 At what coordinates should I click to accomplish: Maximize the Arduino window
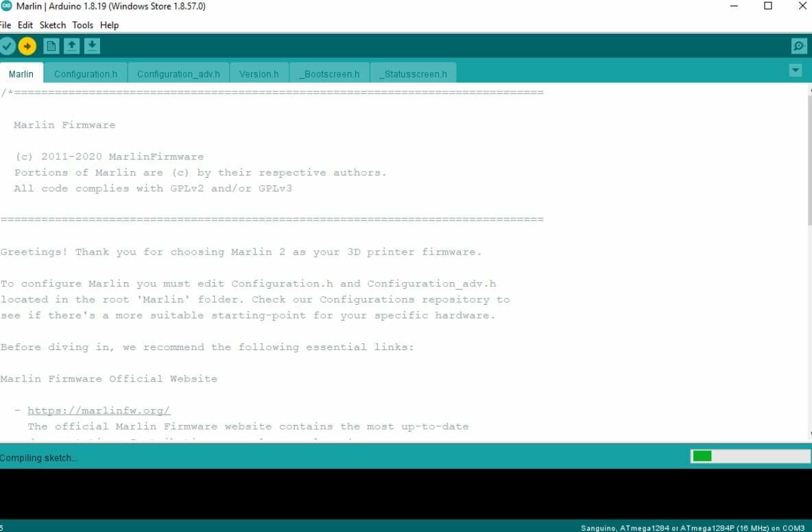pos(768,5)
